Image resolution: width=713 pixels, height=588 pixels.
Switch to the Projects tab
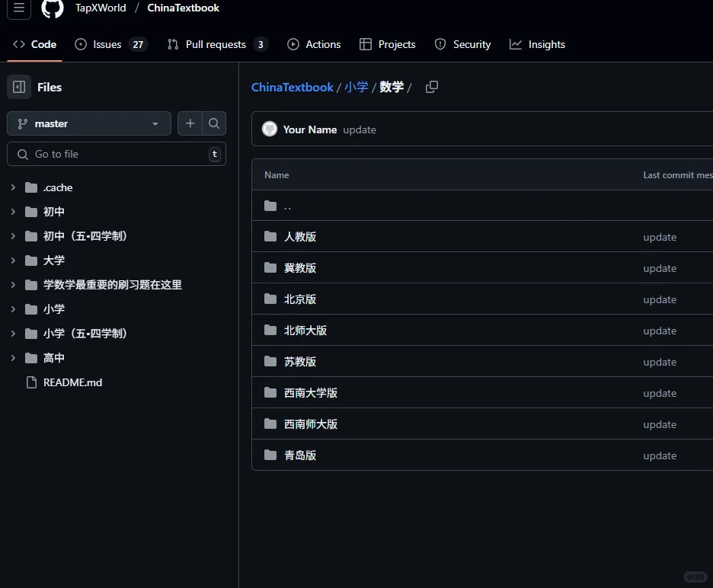point(388,44)
